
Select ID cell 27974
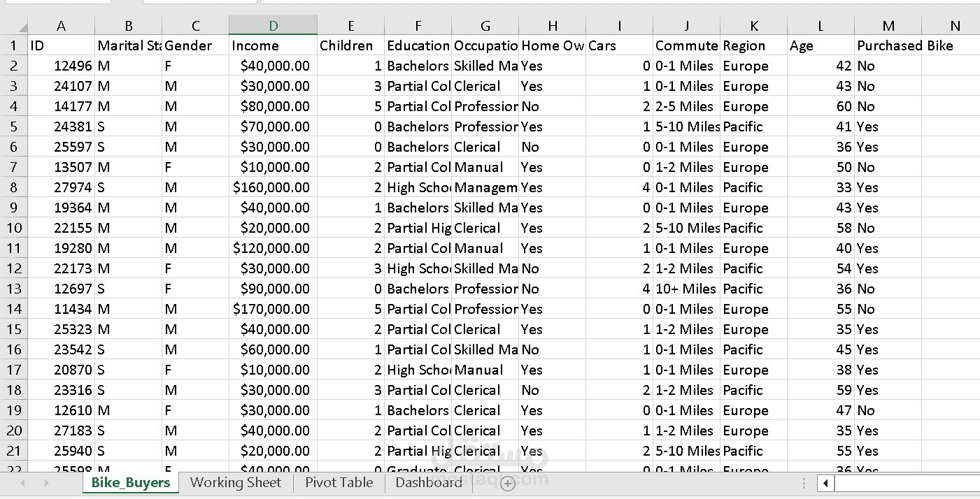[x=62, y=187]
